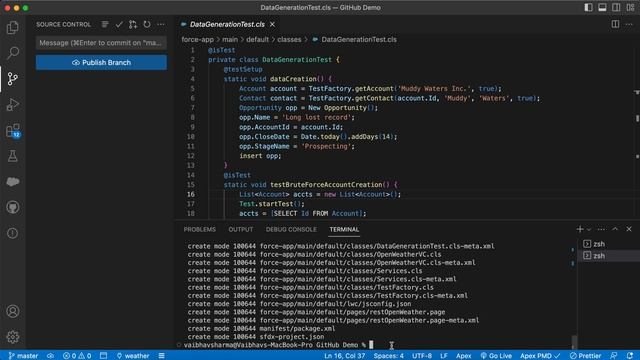This screenshot has height=360, width=640.
Task: Click the force-app breadcrumb
Action: (x=198, y=40)
